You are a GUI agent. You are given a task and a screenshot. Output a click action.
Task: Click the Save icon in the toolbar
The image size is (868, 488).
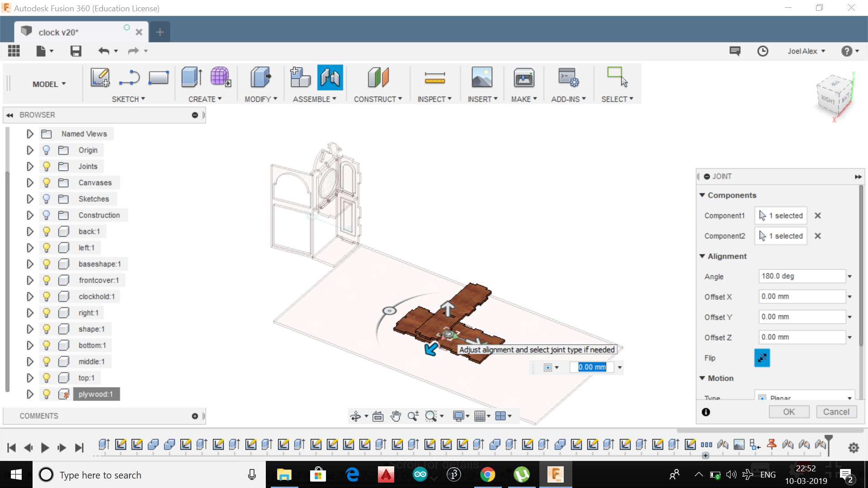tap(75, 51)
